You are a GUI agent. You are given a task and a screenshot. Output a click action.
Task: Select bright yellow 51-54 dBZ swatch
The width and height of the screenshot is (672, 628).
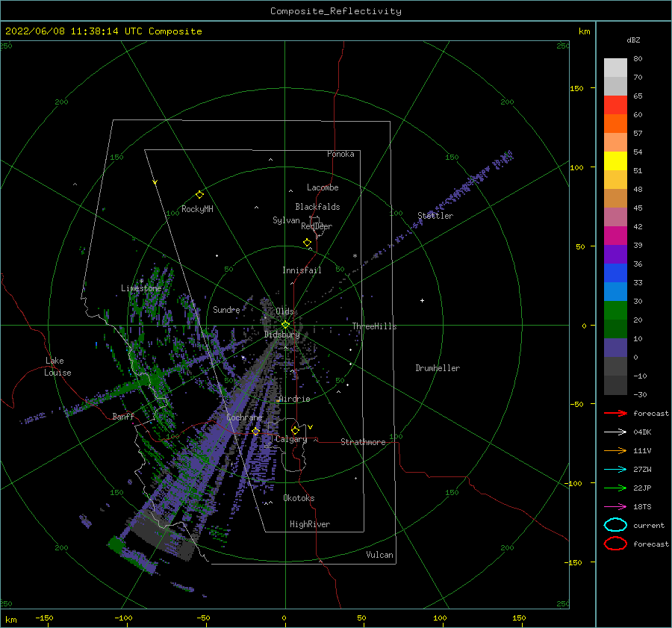pos(615,161)
